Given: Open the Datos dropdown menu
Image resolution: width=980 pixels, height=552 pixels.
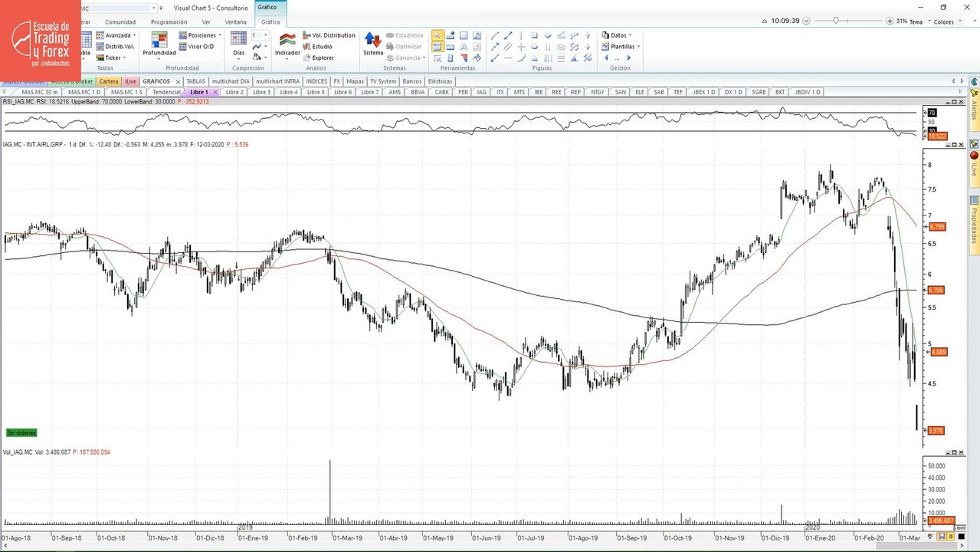Looking at the screenshot, I should tap(616, 35).
